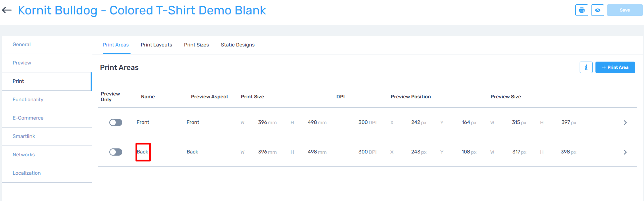
Task: Add a new Print Area
Action: [x=615, y=67]
